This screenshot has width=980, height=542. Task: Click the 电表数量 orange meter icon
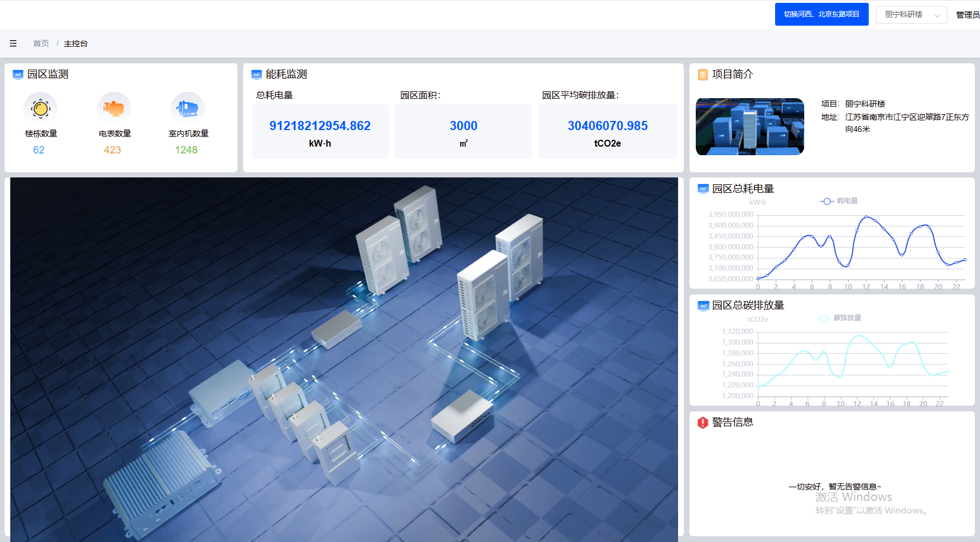point(114,108)
